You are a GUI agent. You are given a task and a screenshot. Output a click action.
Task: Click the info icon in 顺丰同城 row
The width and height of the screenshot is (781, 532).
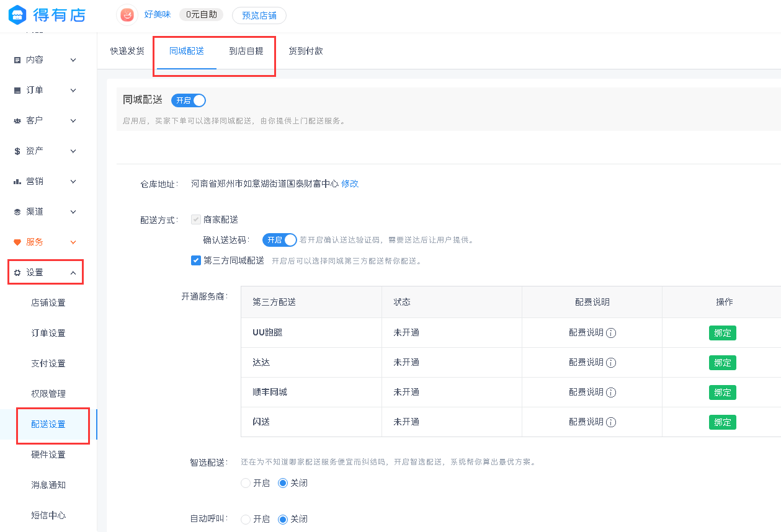pos(611,392)
